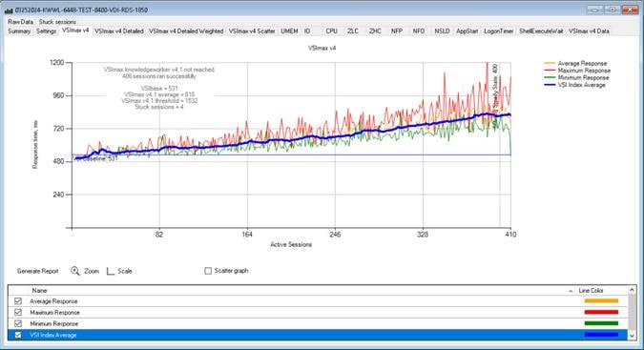Switch to the AppStart tab
The width and height of the screenshot is (644, 350).
(467, 31)
